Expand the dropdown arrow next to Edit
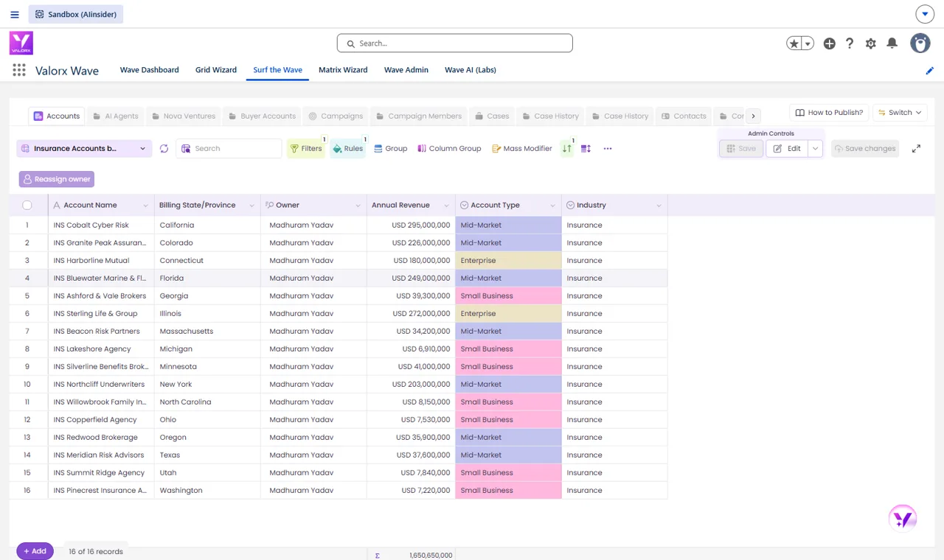 point(815,149)
